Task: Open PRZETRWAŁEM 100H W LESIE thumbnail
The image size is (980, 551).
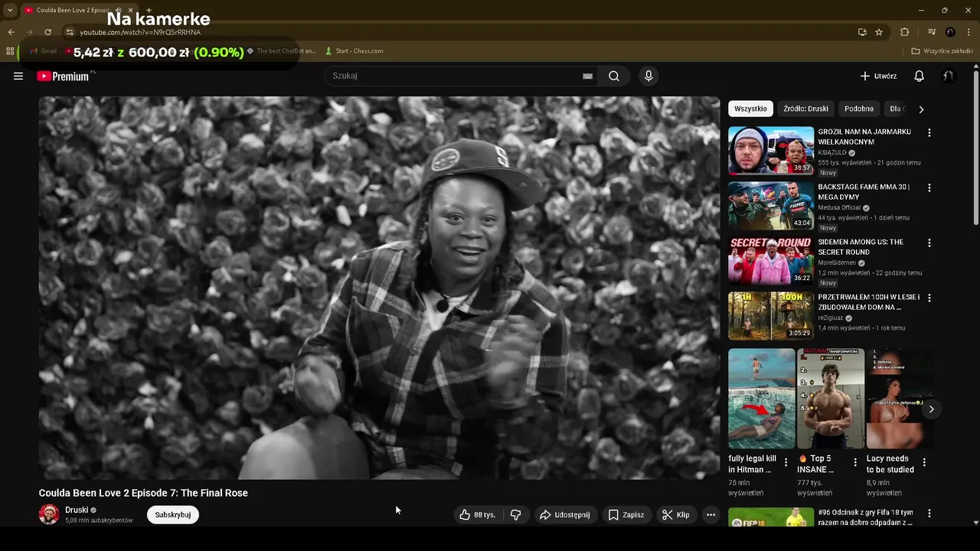Action: click(771, 316)
